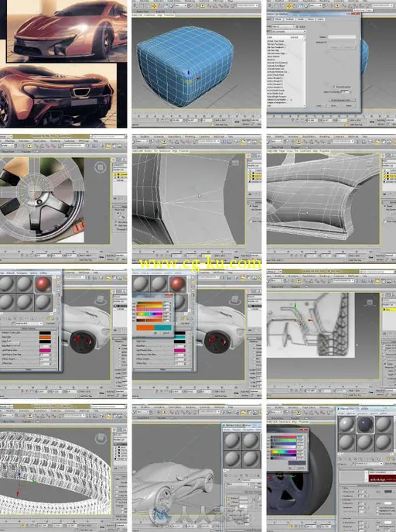
Task: Click ViewCube in the wheel rim viewport
Action: (x=101, y=167)
